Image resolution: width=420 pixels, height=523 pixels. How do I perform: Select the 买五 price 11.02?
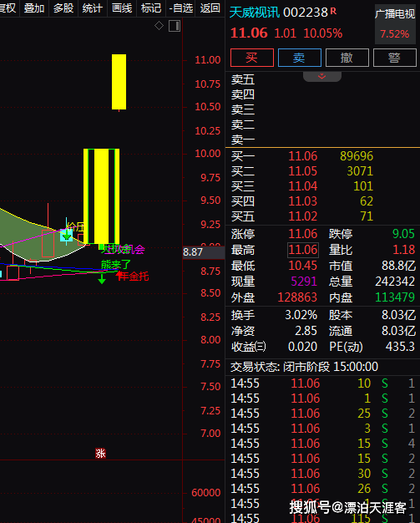coord(302,216)
